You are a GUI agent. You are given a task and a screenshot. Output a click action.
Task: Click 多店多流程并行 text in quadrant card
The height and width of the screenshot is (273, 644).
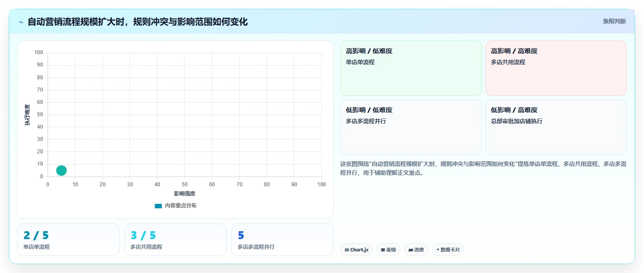366,121
